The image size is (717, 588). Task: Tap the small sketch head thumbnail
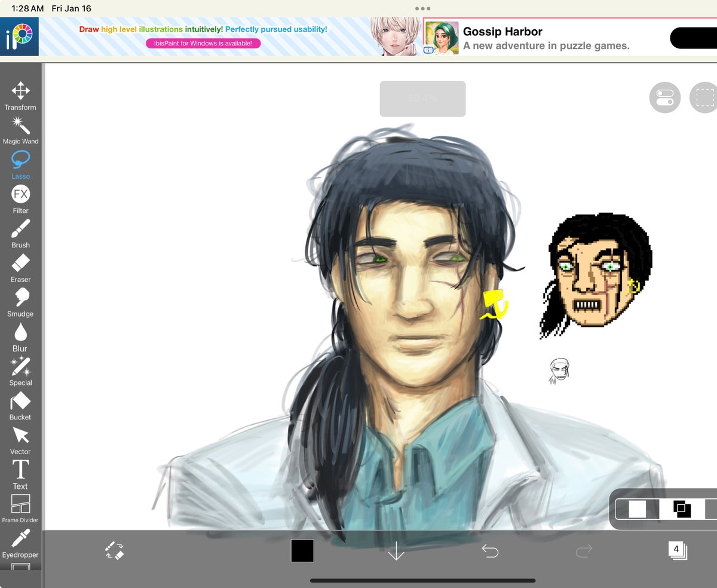tap(559, 370)
